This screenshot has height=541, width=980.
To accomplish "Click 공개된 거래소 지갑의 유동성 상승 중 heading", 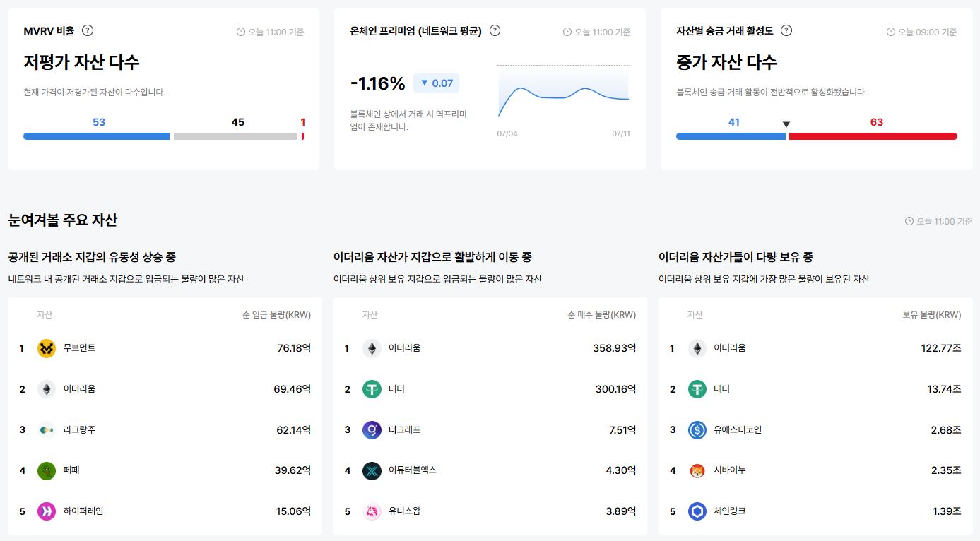I will pos(92,257).
